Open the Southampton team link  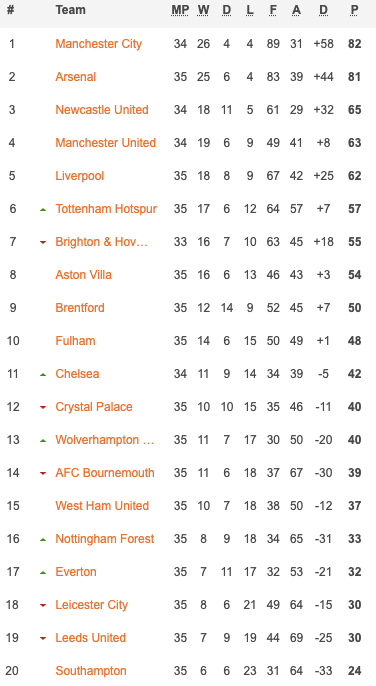pos(91,671)
